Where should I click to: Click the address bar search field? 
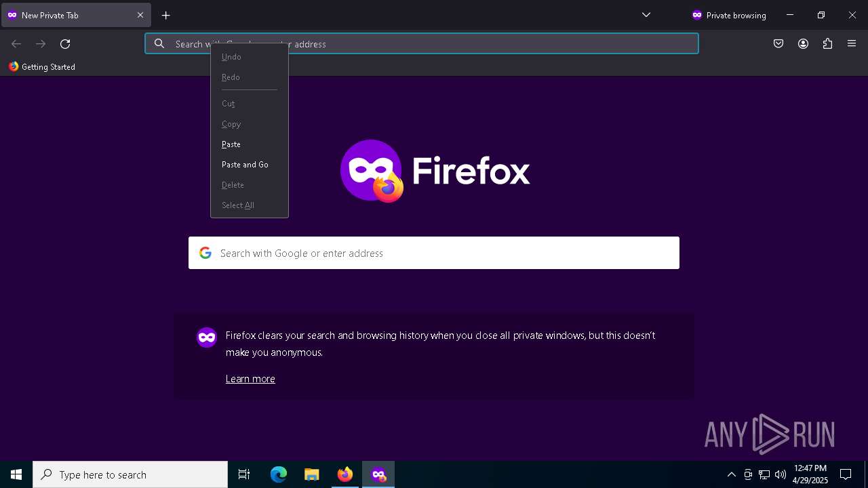click(x=421, y=44)
